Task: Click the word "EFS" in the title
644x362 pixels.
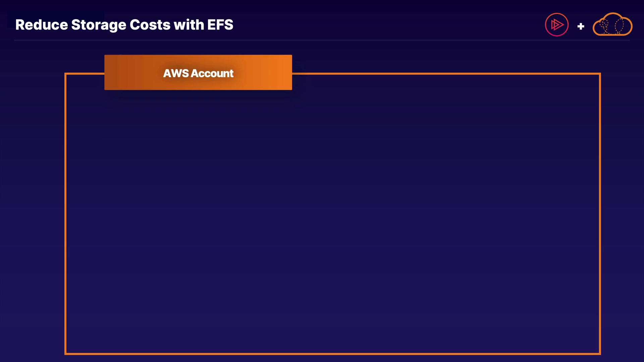Action: (220, 25)
